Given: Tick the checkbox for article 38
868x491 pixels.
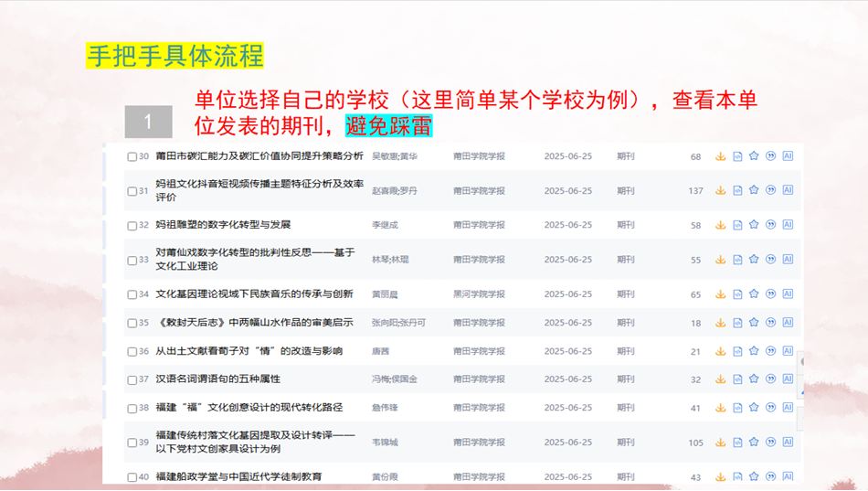Looking at the screenshot, I should click(x=132, y=409).
